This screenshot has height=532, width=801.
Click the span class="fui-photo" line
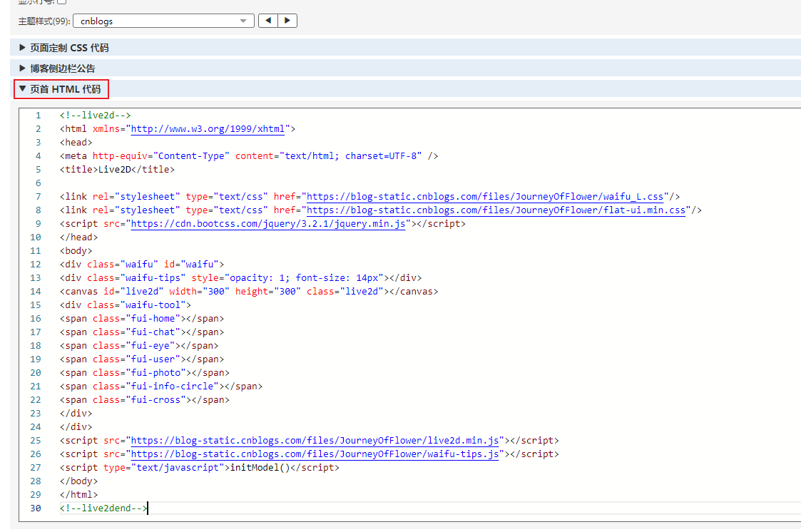pyautogui.click(x=145, y=372)
